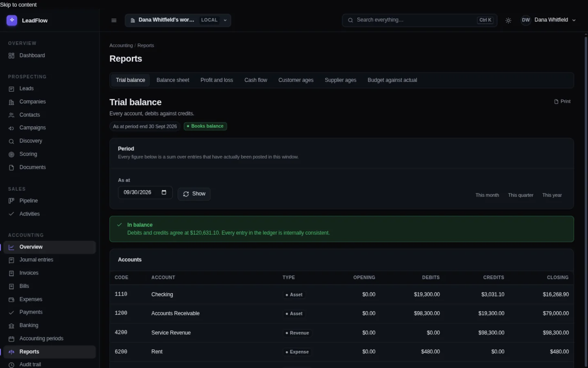Open Journal entries in the sidebar
Viewport: 588px width, 368px height.
pyautogui.click(x=49, y=260)
